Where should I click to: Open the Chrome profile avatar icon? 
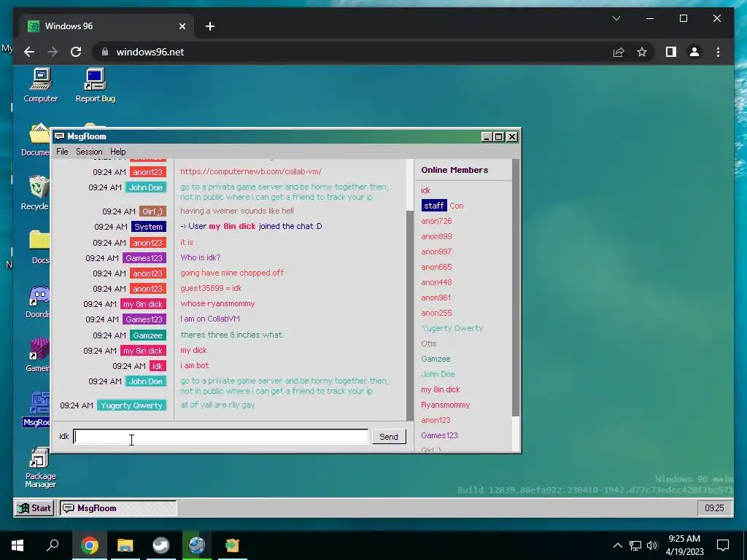tap(694, 52)
